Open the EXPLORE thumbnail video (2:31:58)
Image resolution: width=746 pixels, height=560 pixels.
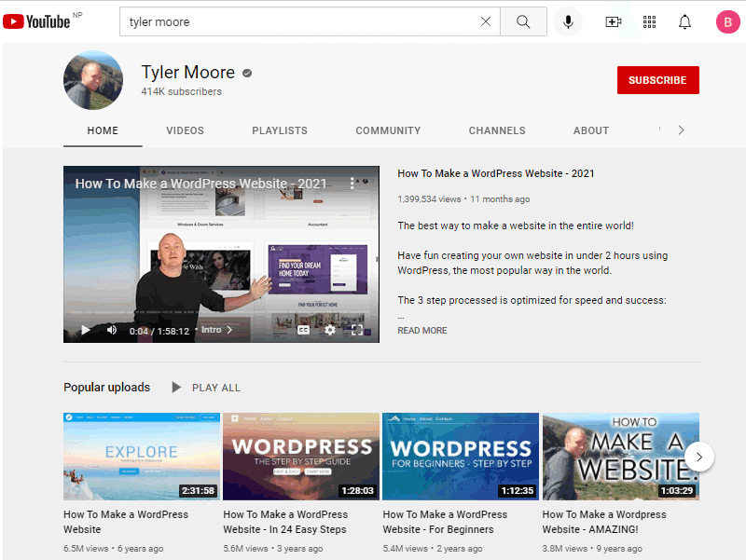pos(142,457)
